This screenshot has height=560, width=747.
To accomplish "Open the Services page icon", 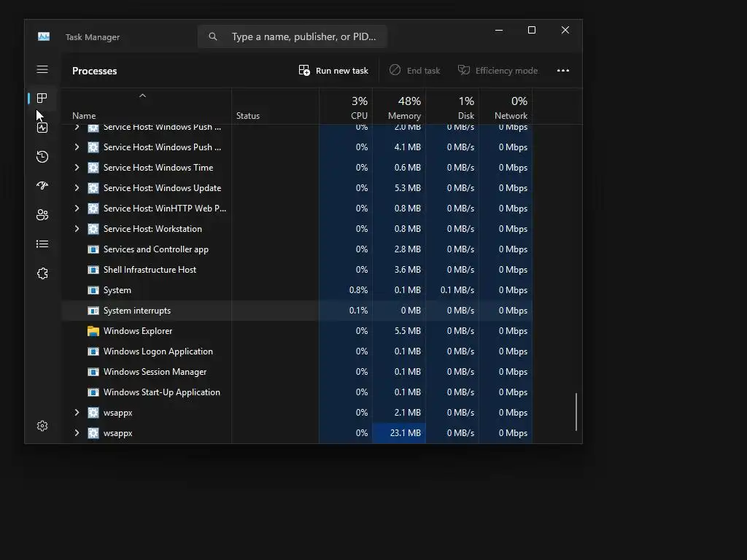I will click(x=42, y=273).
